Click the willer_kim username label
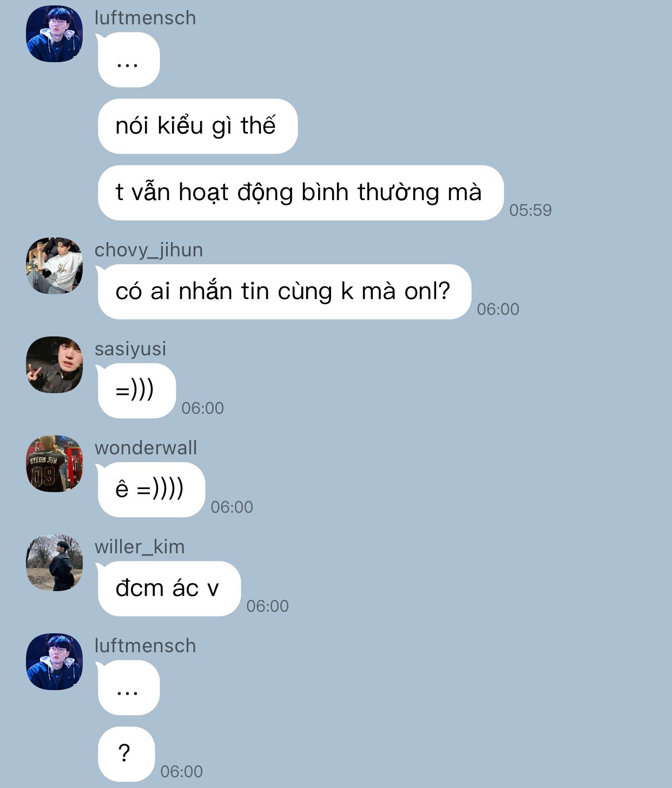 (x=140, y=547)
